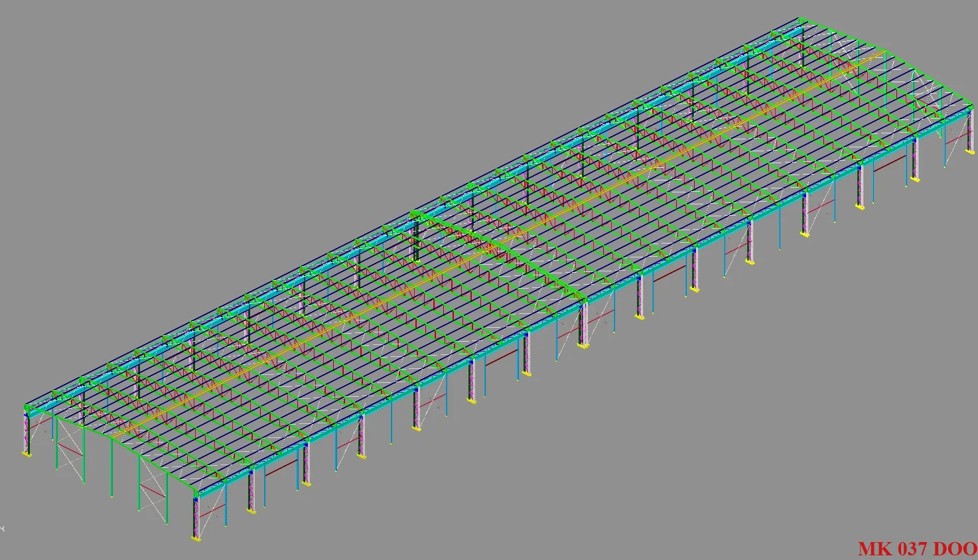Select the yellow base plate of the nearest corner column
Viewport: 978px width, 560px height.
click(196, 539)
